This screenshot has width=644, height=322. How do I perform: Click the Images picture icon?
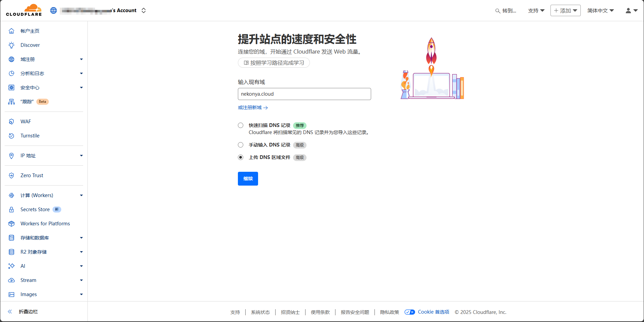[11, 294]
